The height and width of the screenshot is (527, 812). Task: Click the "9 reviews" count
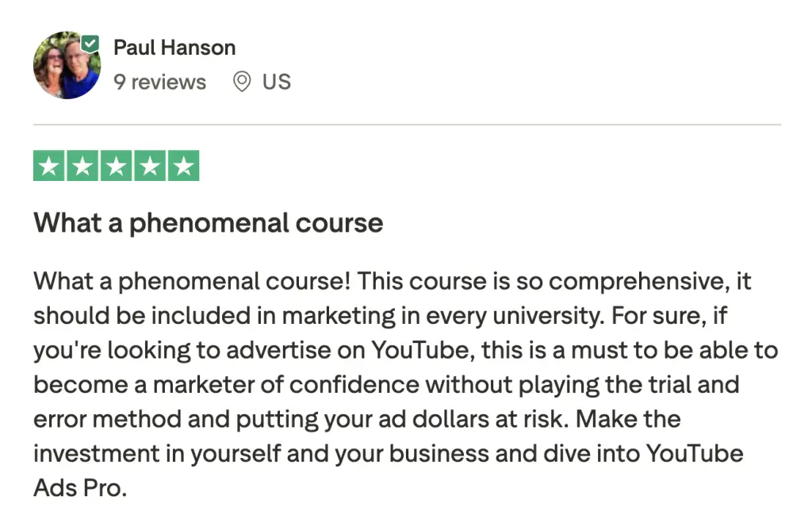[159, 82]
